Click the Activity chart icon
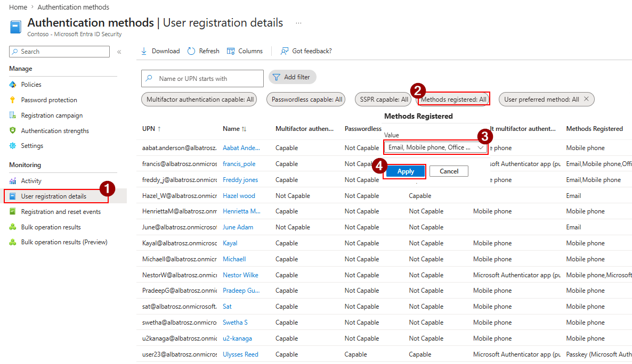 [13, 181]
